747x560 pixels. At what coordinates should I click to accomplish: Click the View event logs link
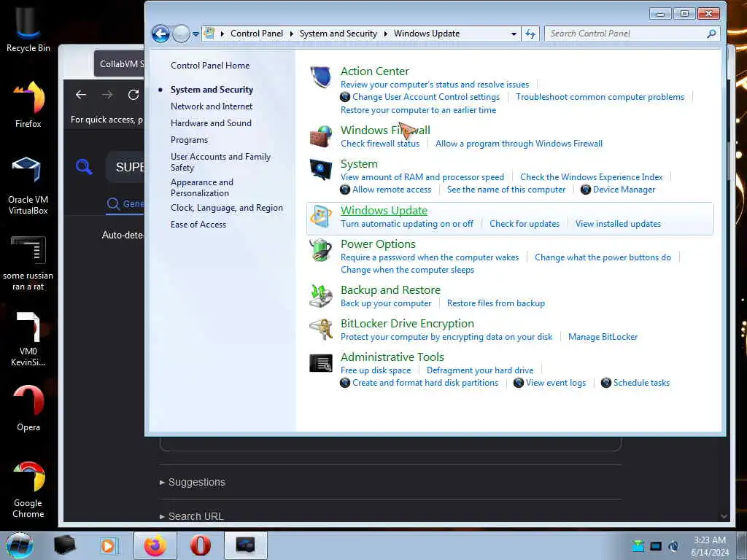pyautogui.click(x=555, y=382)
